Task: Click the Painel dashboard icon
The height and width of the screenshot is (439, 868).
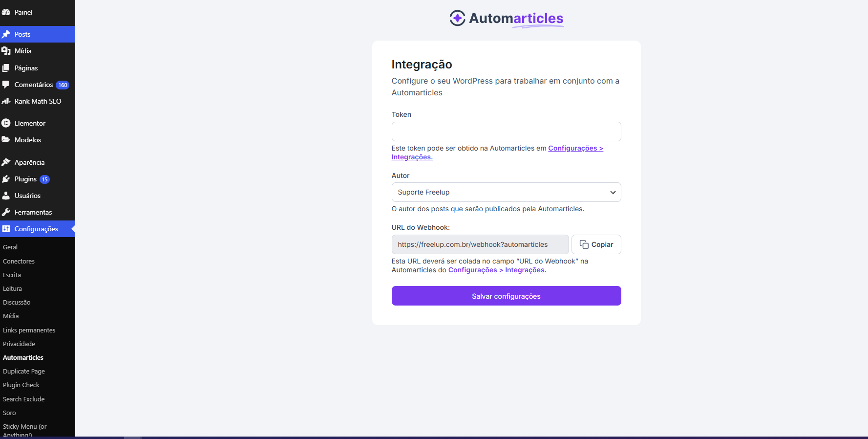Action: click(x=6, y=12)
